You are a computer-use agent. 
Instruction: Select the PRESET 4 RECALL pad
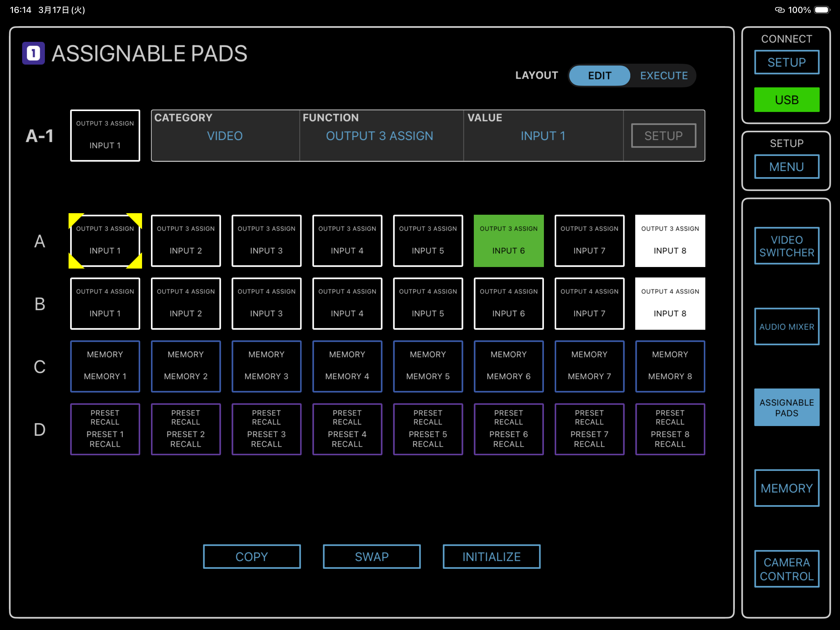click(347, 429)
